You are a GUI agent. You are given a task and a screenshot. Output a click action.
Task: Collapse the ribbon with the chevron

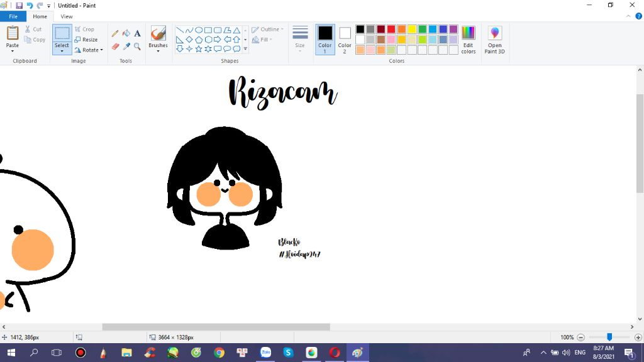[628, 16]
